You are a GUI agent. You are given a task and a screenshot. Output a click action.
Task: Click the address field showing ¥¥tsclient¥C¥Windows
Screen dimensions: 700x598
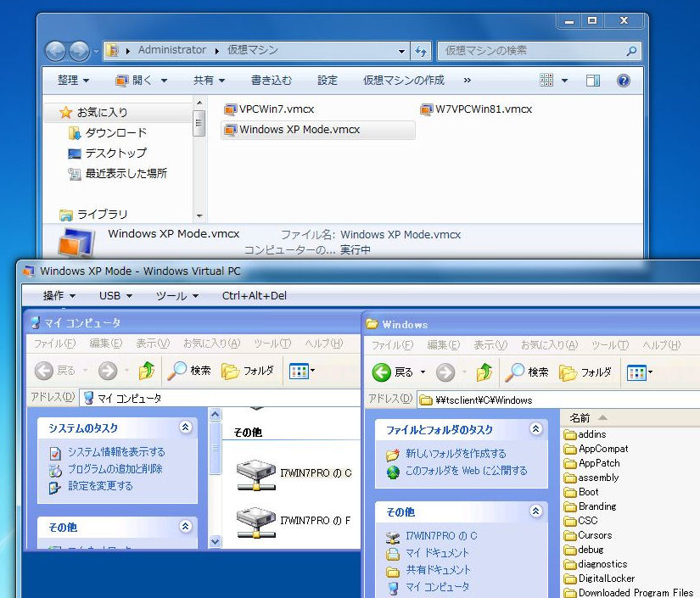click(x=558, y=400)
